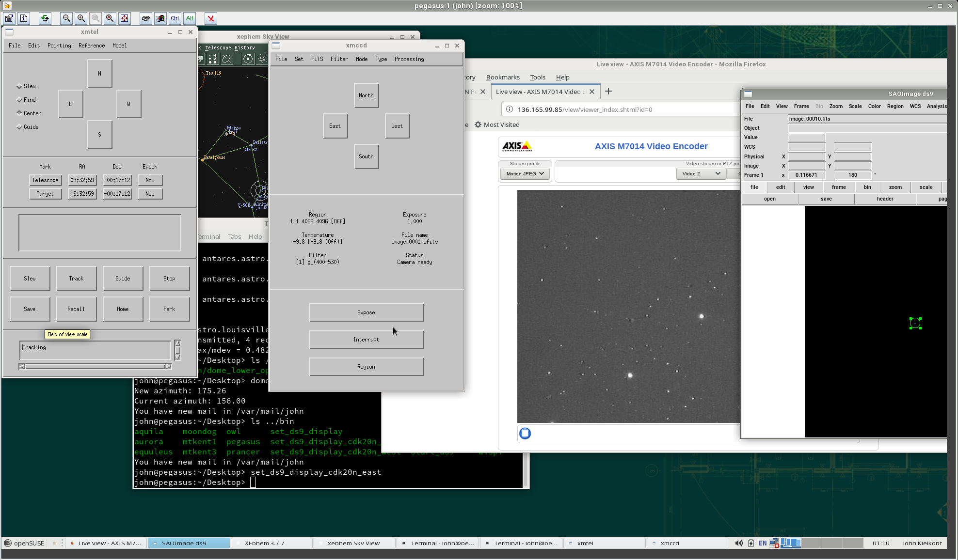Click the orbit circle icon in Sky View
The image size is (958, 560).
248,59
